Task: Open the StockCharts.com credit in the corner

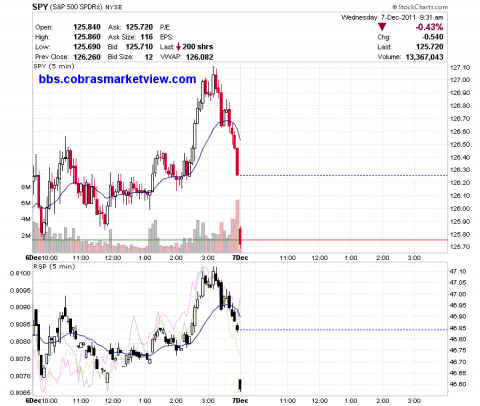Action: (x=420, y=7)
